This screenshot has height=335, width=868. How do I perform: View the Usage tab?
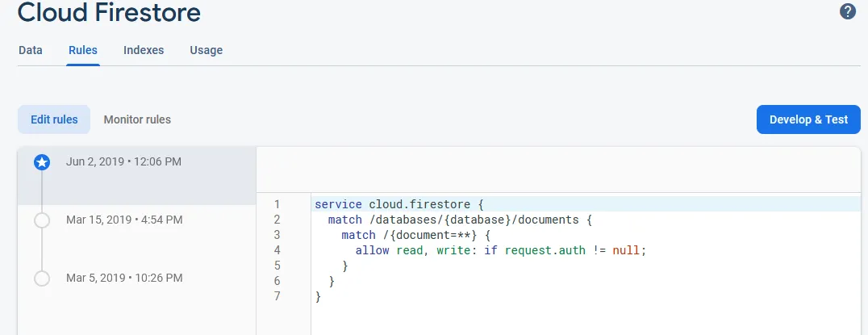click(206, 50)
